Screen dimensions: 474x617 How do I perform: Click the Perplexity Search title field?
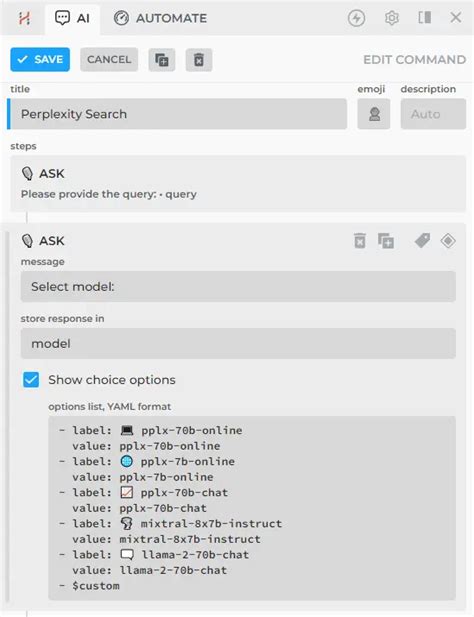[177, 114]
